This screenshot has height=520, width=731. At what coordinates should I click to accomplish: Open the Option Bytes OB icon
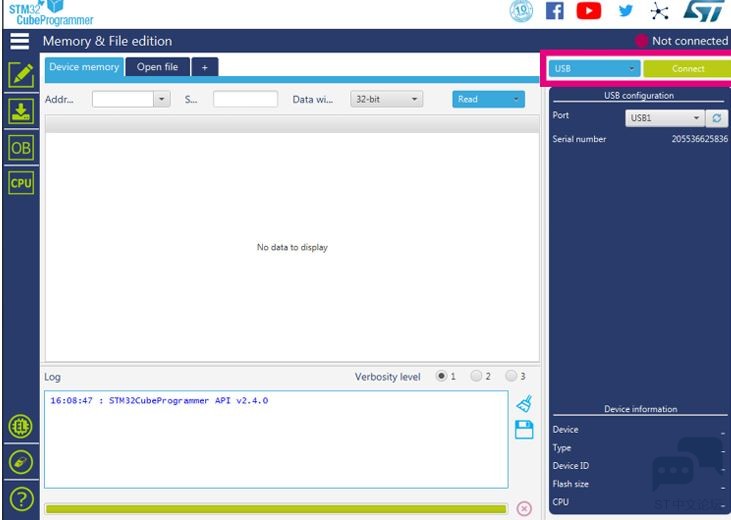(x=20, y=147)
